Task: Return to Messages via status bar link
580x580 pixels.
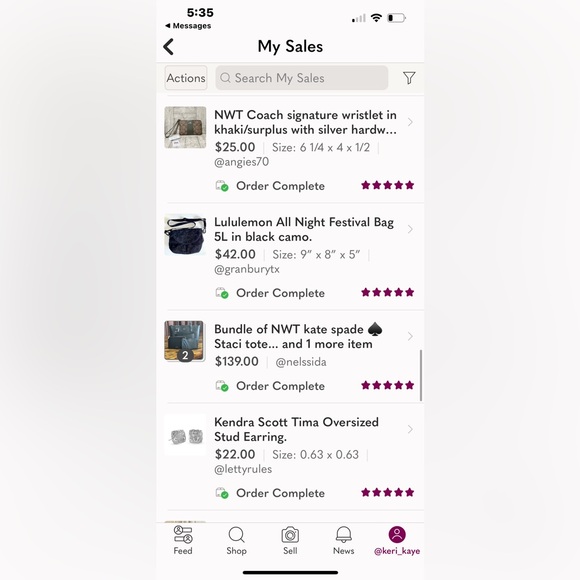Action: 188,26
